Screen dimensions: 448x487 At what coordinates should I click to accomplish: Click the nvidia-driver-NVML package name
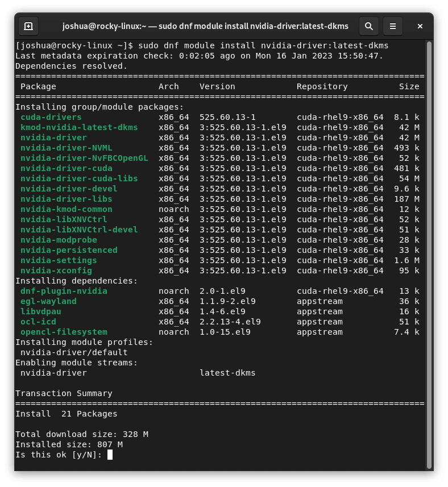click(x=67, y=148)
